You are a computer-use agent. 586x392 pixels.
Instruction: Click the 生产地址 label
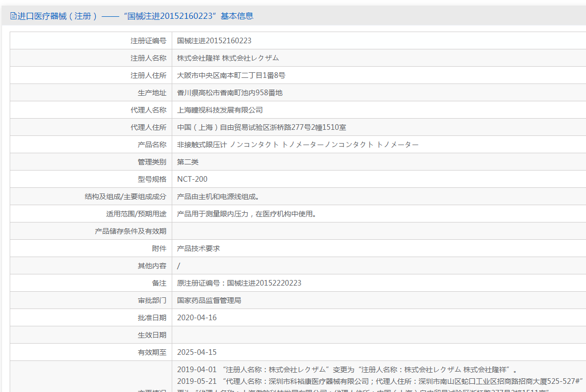[x=152, y=93]
